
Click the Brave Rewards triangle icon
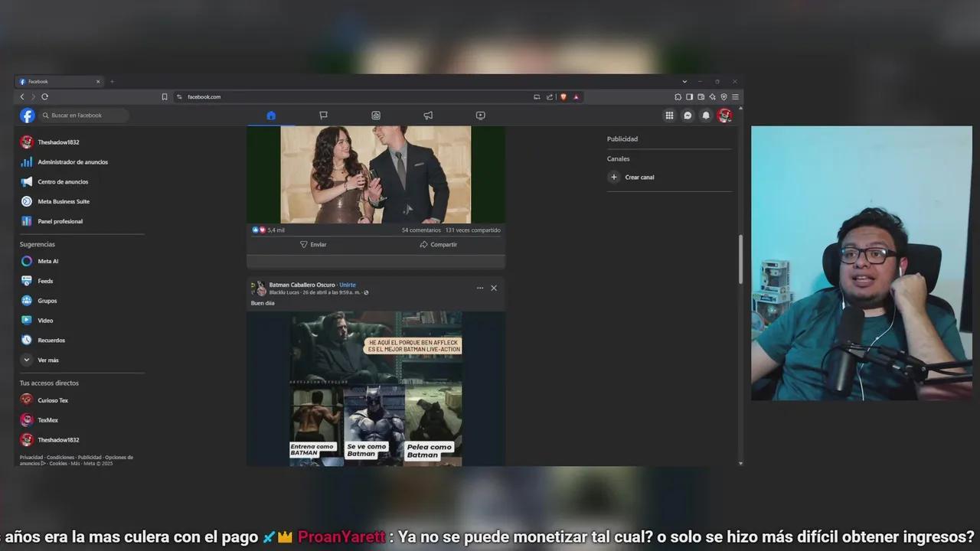(576, 96)
